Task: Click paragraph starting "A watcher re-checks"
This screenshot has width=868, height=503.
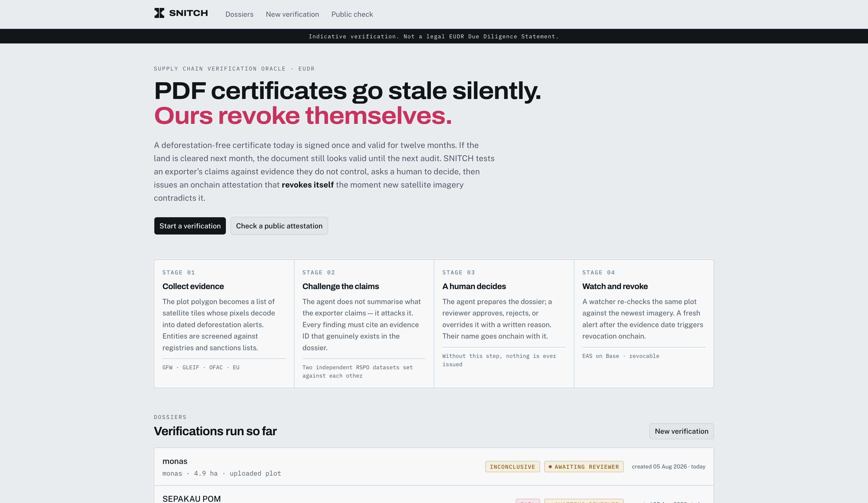Action: click(643, 319)
